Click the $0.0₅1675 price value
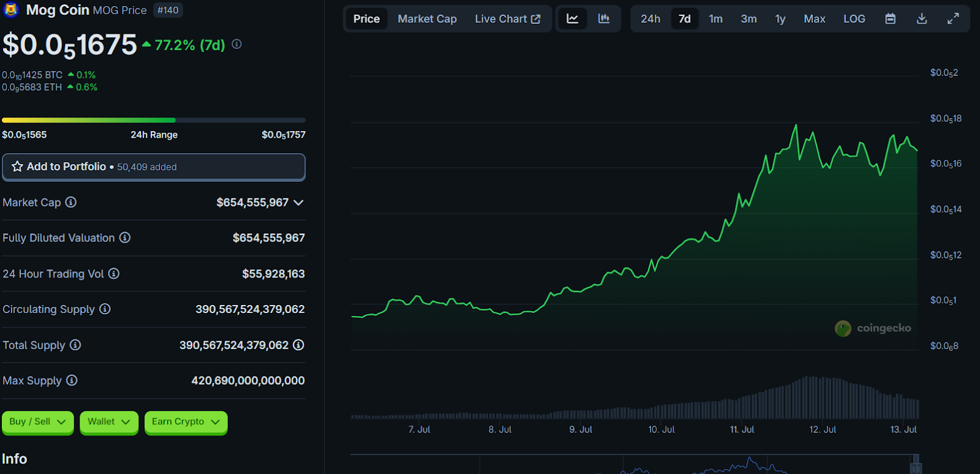 [70, 45]
